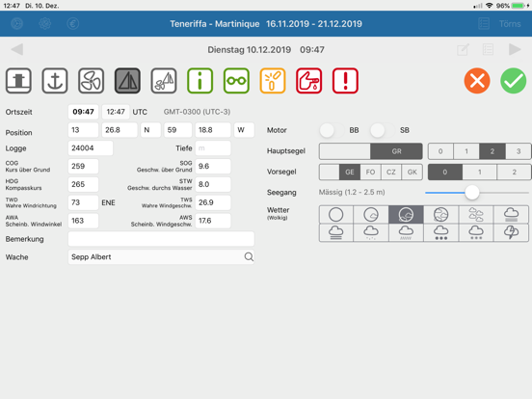Set mainsail reef to 2
Screen dimensions: 532x399
pyautogui.click(x=492, y=151)
